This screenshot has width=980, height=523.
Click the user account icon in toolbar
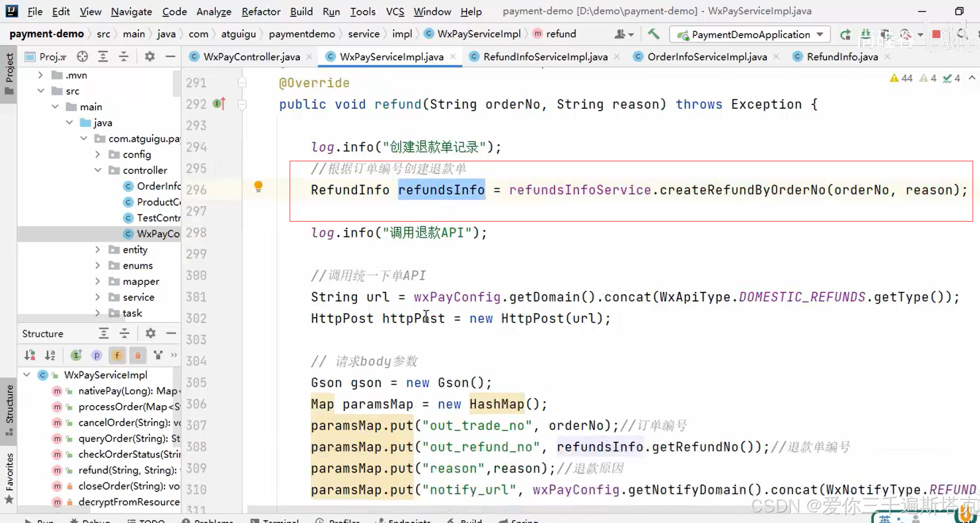[x=624, y=34]
